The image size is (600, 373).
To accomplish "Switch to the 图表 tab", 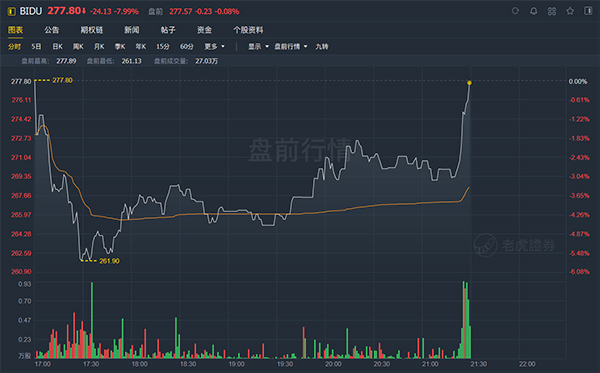I will [15, 30].
